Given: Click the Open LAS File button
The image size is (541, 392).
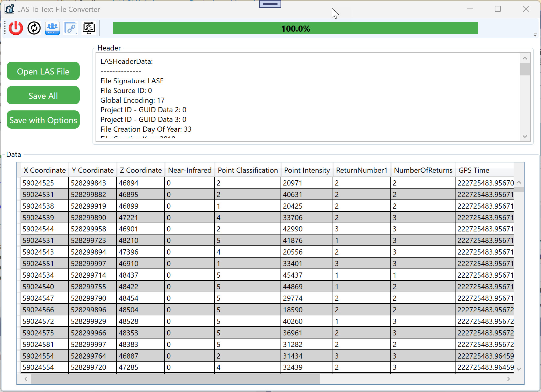Looking at the screenshot, I should point(43,71).
